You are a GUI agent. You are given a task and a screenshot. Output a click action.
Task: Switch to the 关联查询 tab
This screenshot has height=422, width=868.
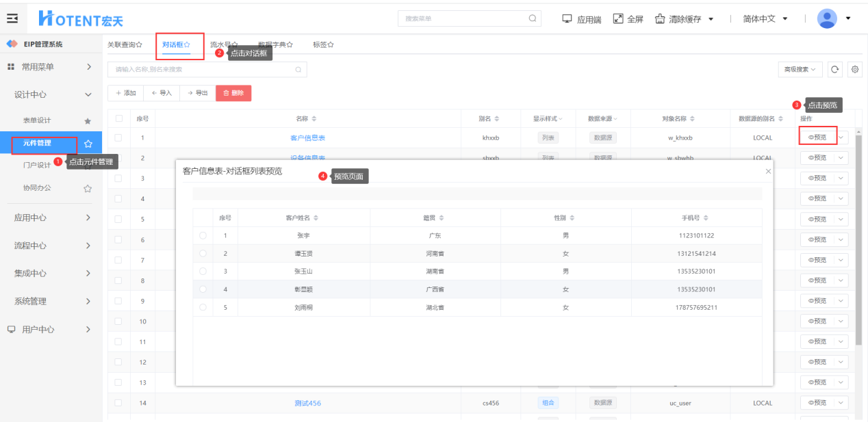click(125, 44)
